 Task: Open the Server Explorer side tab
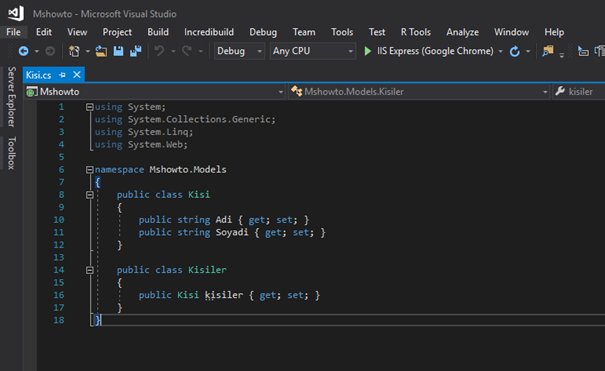(x=12, y=97)
